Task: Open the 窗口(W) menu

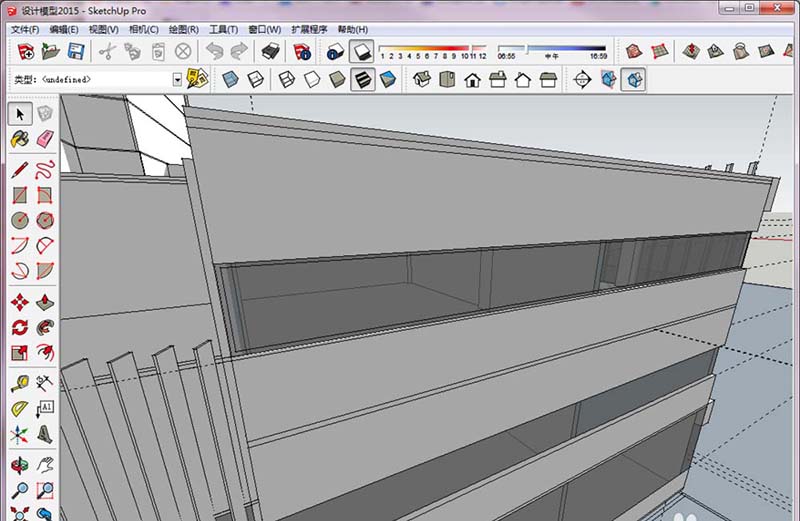Action: pyautogui.click(x=264, y=30)
